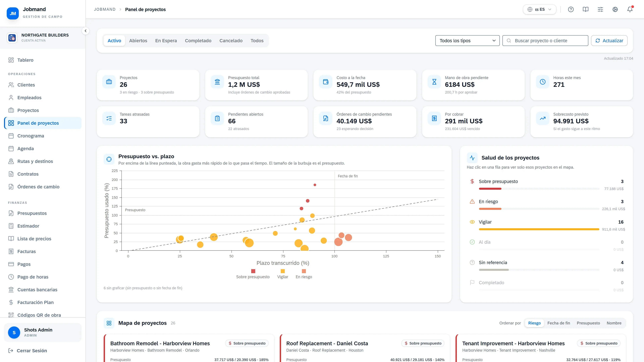Click the Órdenes de cambio icon
644x362 pixels.
[x=11, y=187]
